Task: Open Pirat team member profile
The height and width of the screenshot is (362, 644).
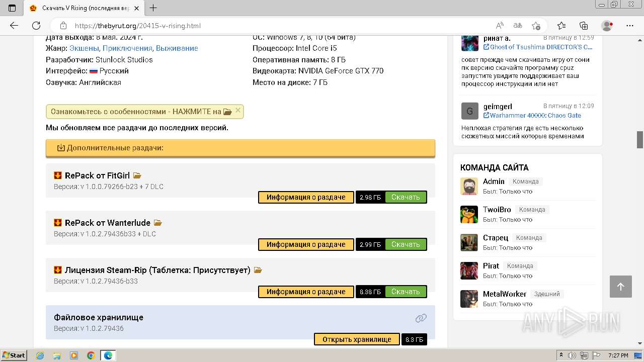Action: pos(491,265)
